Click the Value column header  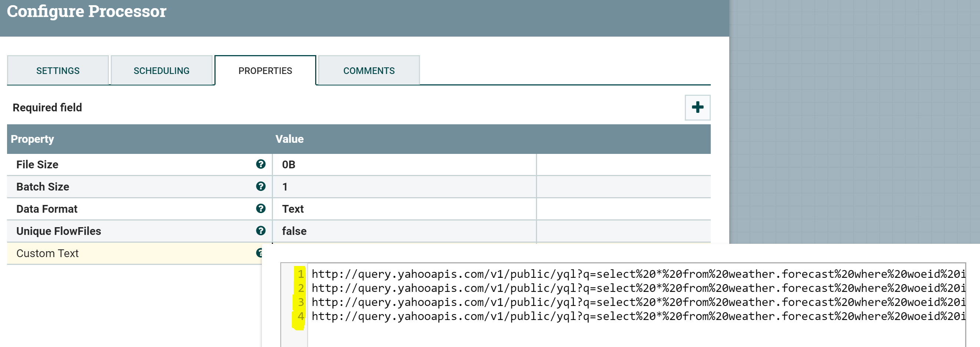point(290,139)
